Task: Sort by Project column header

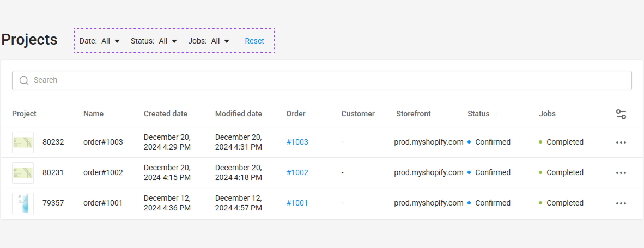Action: pyautogui.click(x=24, y=114)
